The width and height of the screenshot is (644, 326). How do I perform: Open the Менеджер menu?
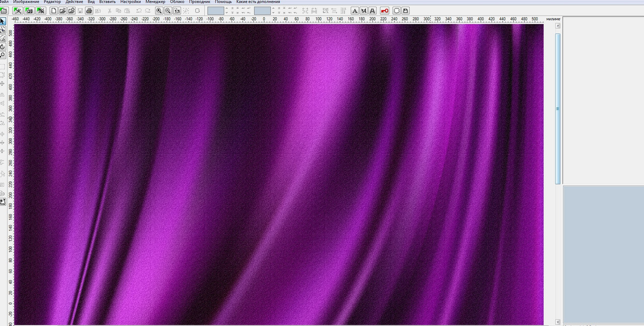(x=155, y=2)
